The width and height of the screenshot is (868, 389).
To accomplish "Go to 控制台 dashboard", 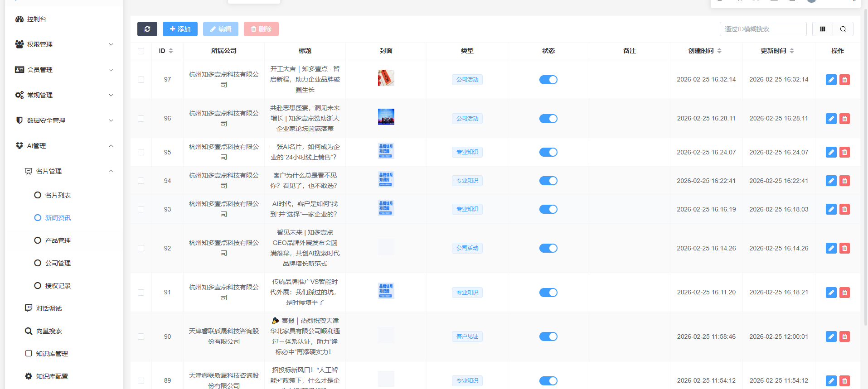I will tap(36, 19).
